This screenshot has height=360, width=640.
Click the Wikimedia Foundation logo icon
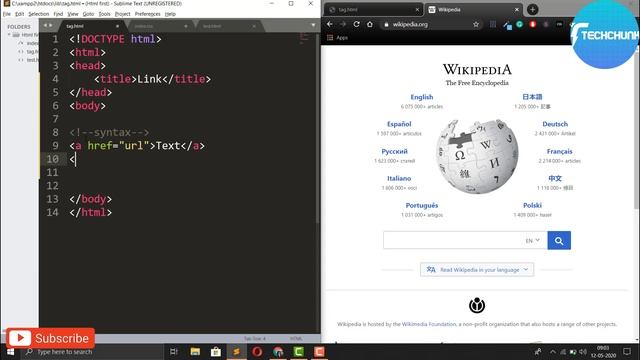click(477, 305)
